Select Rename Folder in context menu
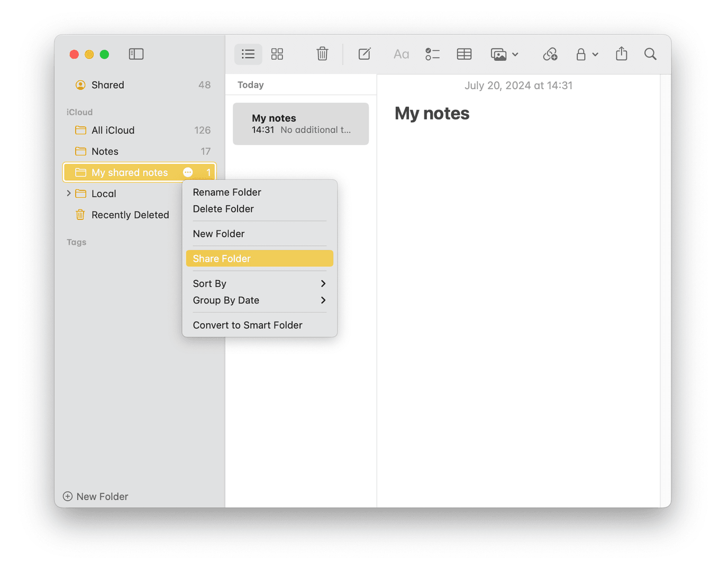 [x=227, y=192]
